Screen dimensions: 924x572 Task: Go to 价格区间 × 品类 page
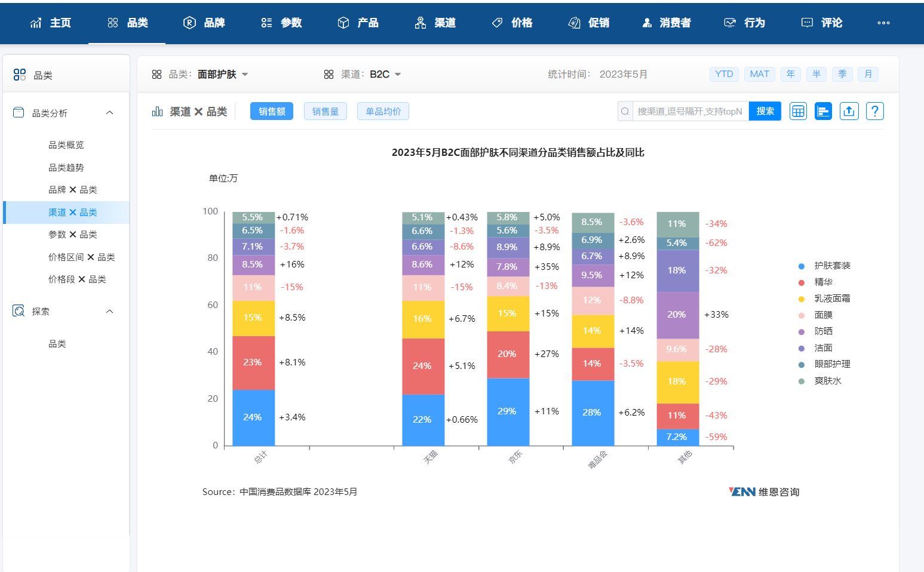pos(81,257)
